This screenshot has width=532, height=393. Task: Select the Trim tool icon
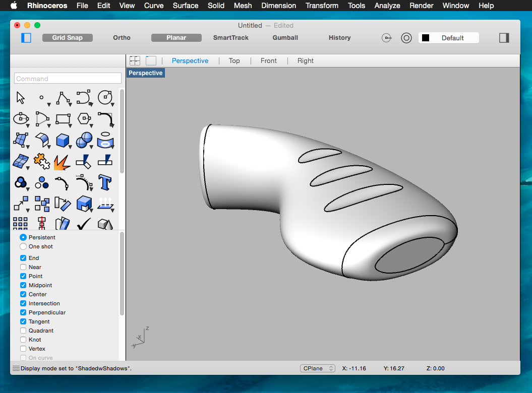pos(84,162)
